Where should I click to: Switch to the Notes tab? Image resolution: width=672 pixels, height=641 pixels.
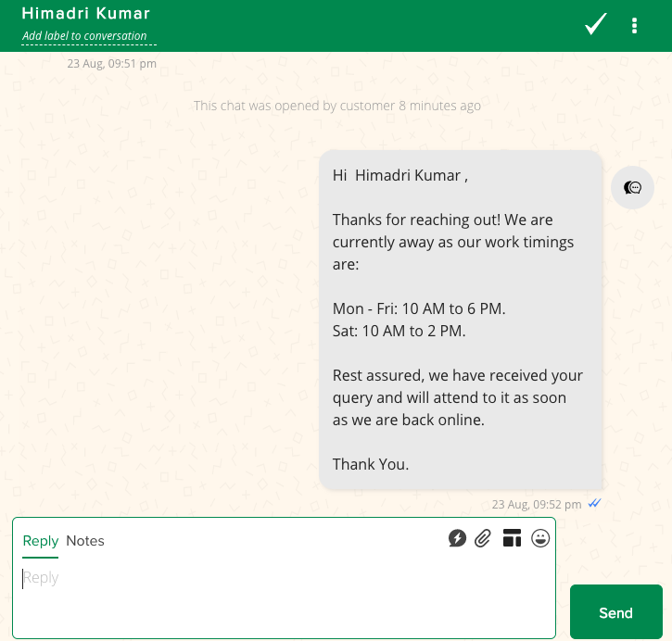point(85,541)
